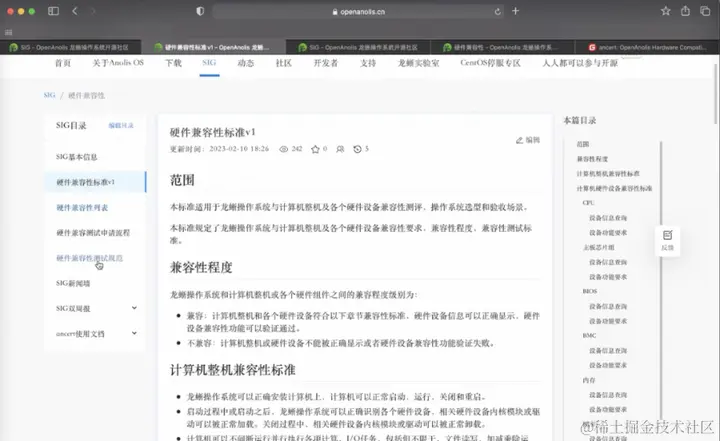Click the 计算机整机兼容性标准 article heading
This screenshot has width=720, height=441.
[x=232, y=370]
